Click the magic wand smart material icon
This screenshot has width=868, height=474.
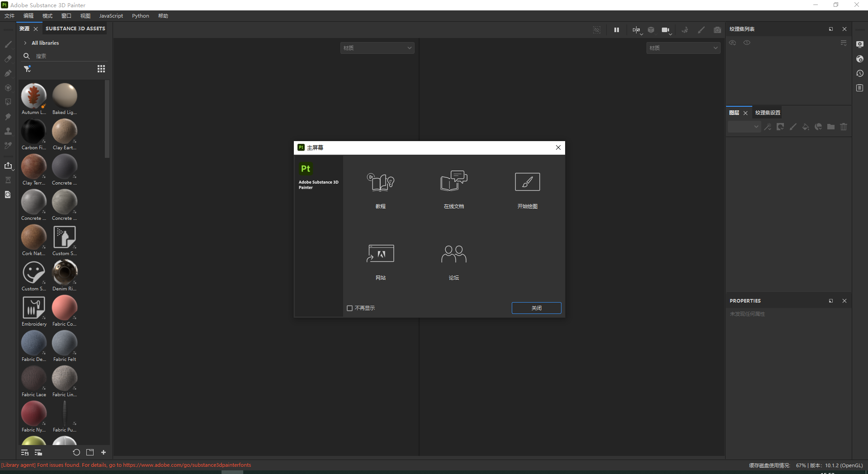click(x=768, y=127)
